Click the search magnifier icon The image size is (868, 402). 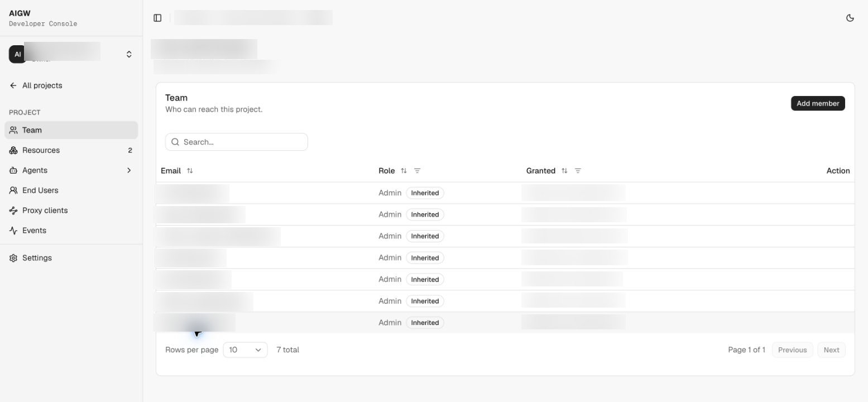(175, 142)
